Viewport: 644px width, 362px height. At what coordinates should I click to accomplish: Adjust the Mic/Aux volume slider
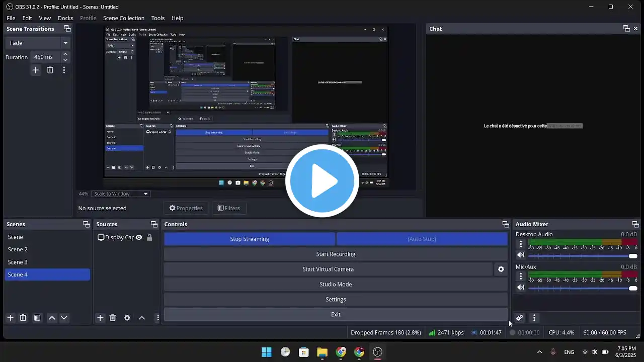click(x=583, y=288)
